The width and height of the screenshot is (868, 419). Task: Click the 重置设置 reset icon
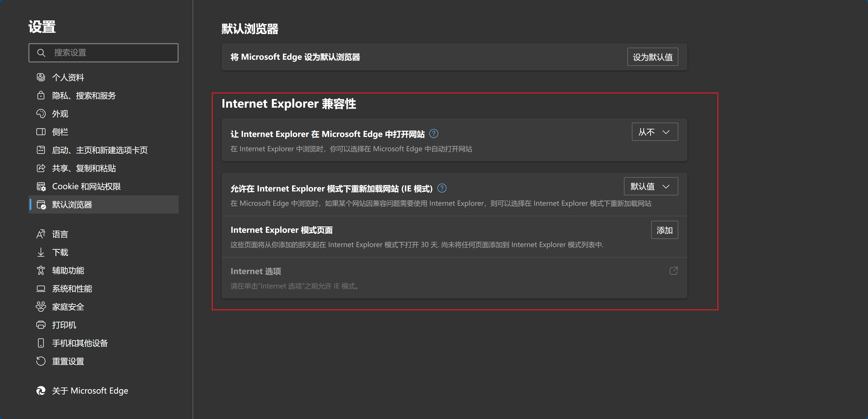click(x=40, y=361)
